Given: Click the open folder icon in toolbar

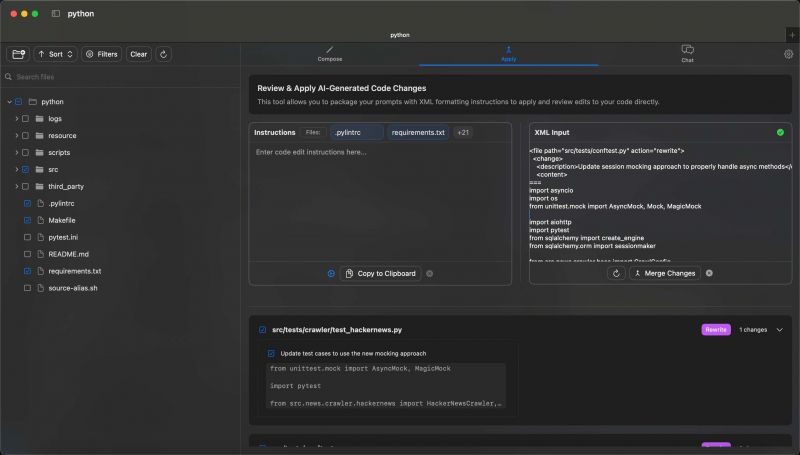Looking at the screenshot, I should click(18, 54).
